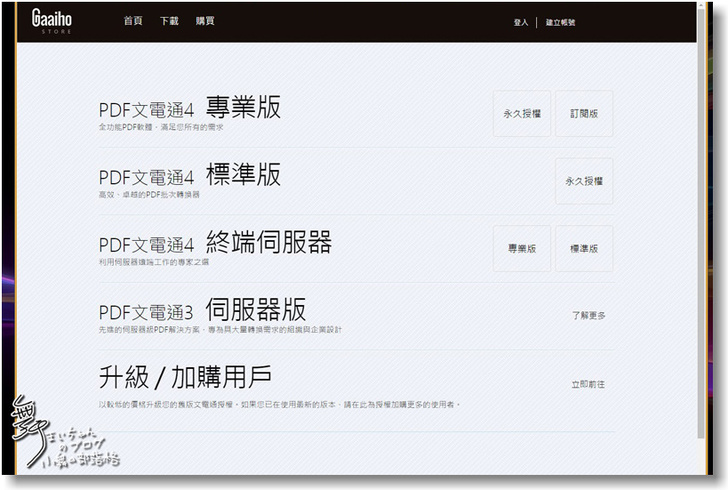
Task: Open the 購買 navigation item
Action: click(205, 21)
